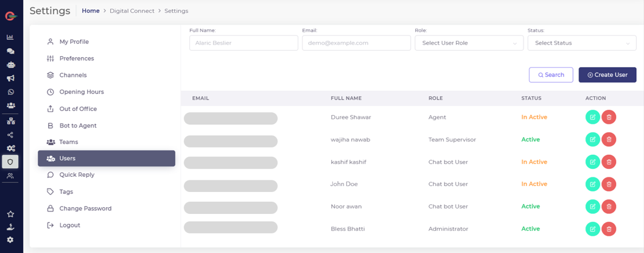644x253 pixels.
Task: Click the Home breadcrumb link
Action: (x=91, y=11)
